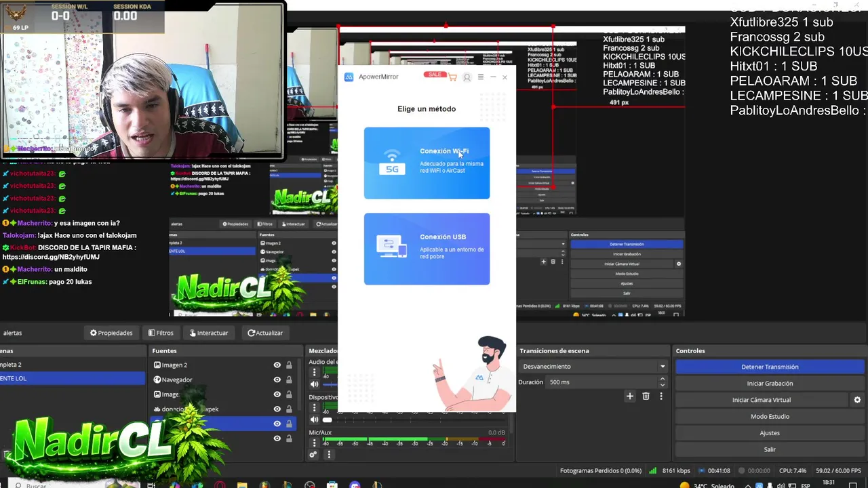Click the streaming time 00:41:08
This screenshot has height=488, width=868.
pos(718,470)
